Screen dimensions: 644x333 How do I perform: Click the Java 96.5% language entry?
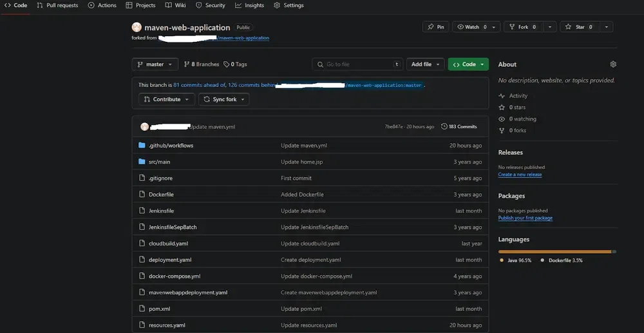click(x=516, y=260)
